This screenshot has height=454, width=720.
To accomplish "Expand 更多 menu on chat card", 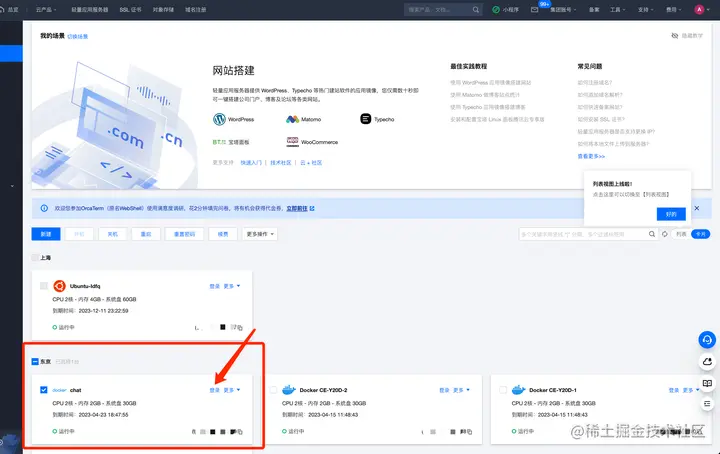I will tap(232, 390).
